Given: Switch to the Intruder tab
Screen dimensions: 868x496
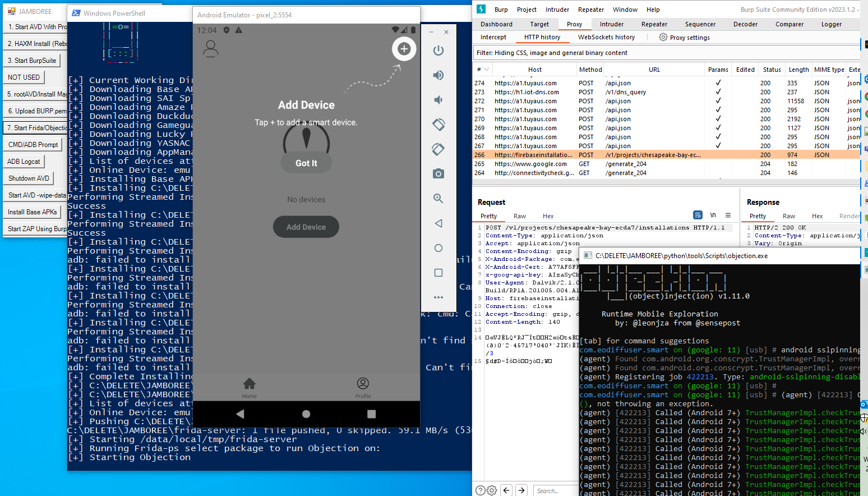Looking at the screenshot, I should 611,24.
